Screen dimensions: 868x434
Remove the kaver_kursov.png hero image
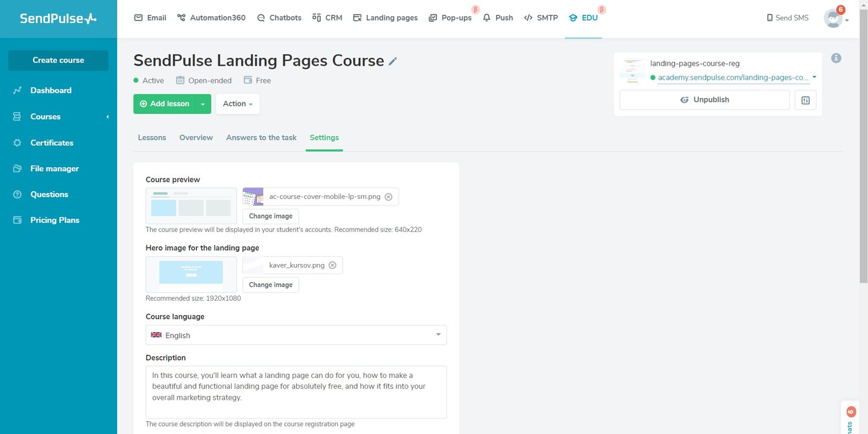tap(332, 265)
